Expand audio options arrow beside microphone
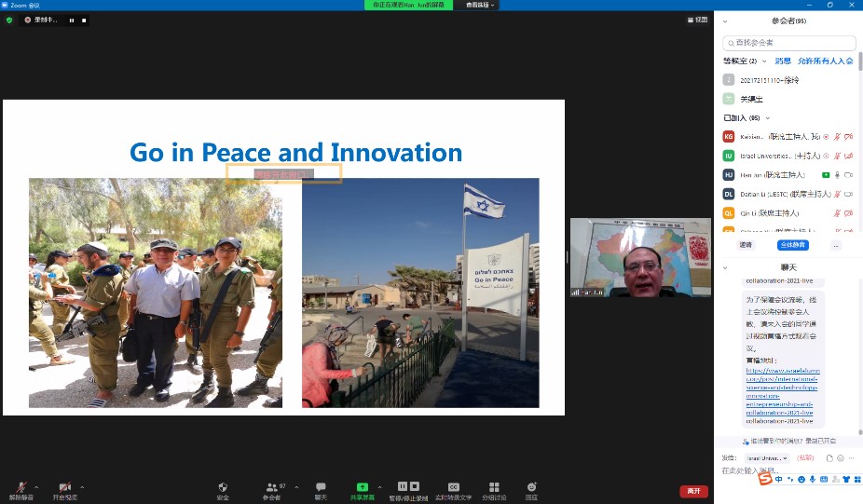This screenshot has width=863, height=504. coord(36,486)
